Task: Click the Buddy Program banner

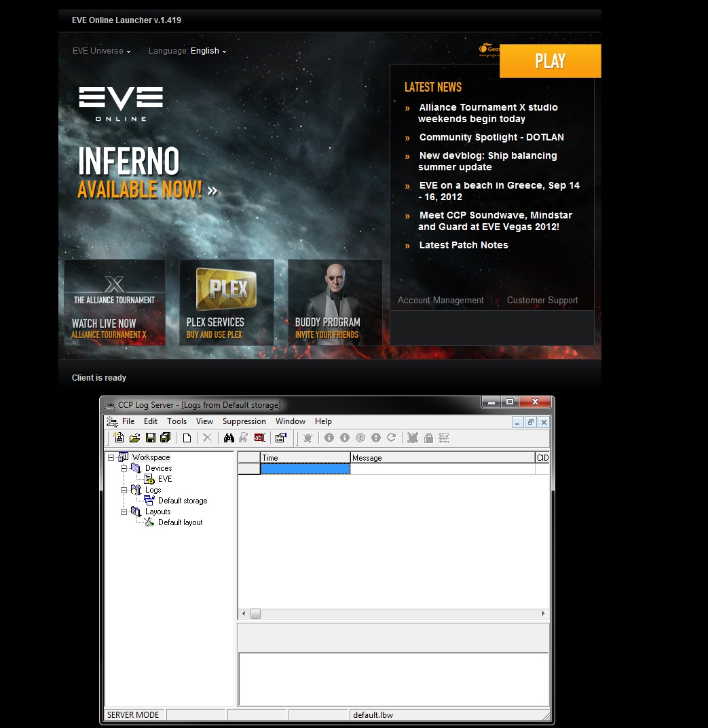Action: pos(335,303)
